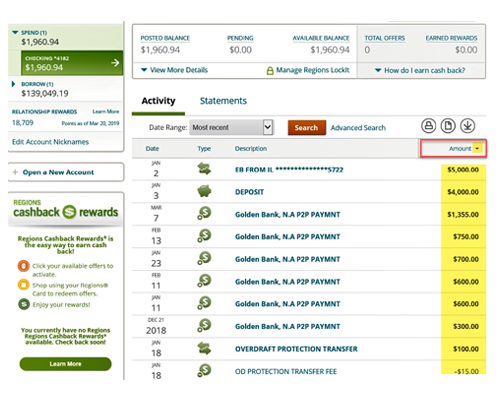This screenshot has width=500, height=400.
Task: Click Edit Account Nicknames link
Action: (x=50, y=142)
